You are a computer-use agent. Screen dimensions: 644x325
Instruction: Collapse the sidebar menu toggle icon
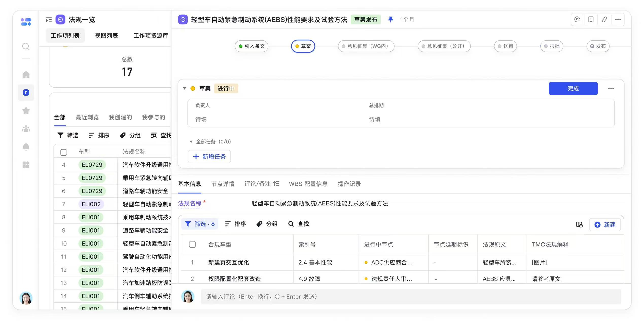click(x=49, y=20)
